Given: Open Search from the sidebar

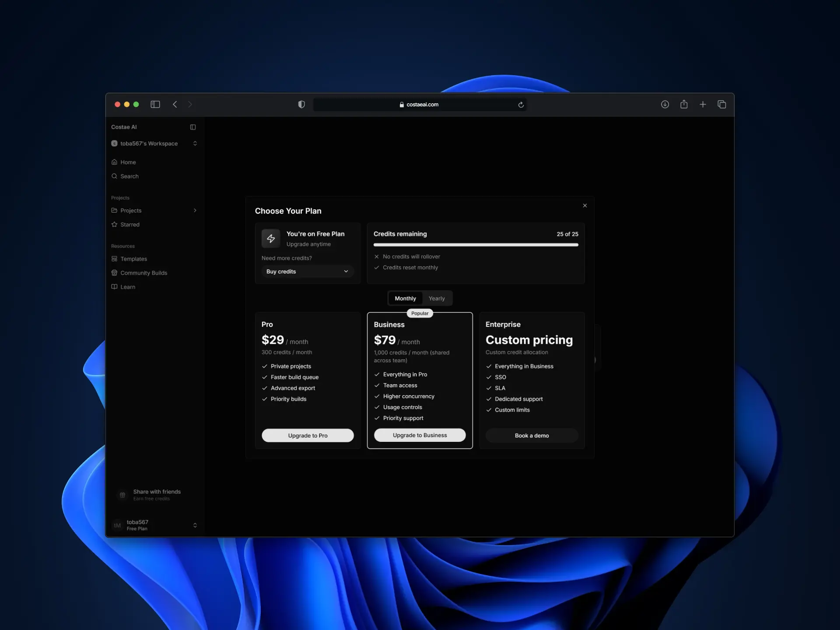Looking at the screenshot, I should tap(129, 176).
